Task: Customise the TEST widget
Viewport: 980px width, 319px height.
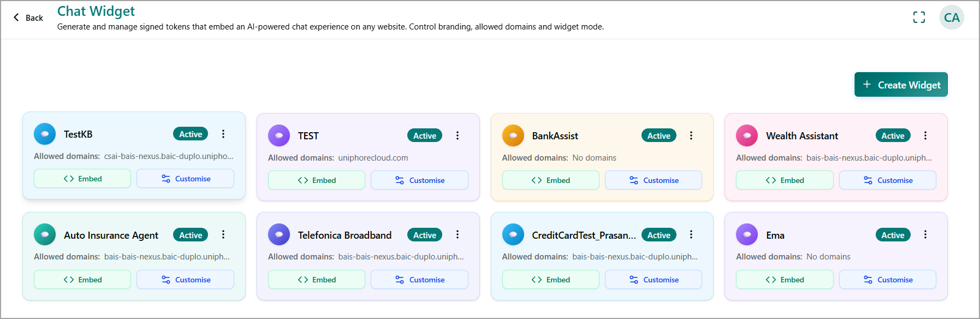Action: coord(419,180)
